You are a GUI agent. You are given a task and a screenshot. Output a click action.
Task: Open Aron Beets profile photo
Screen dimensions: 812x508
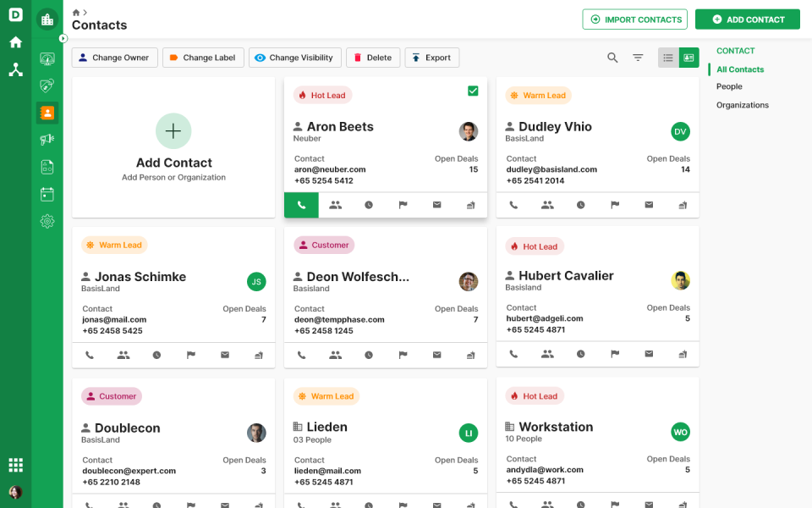tap(468, 132)
